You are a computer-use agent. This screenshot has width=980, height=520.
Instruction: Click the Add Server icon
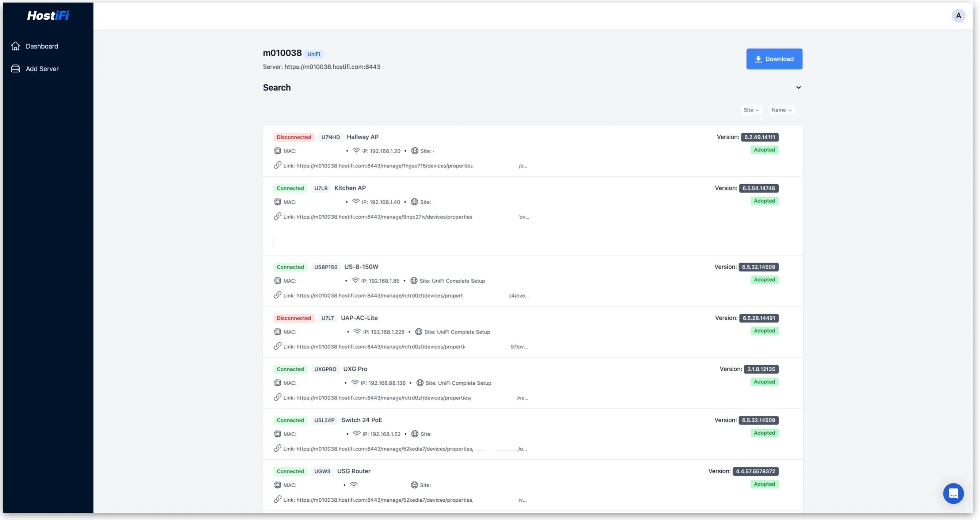[x=15, y=68]
